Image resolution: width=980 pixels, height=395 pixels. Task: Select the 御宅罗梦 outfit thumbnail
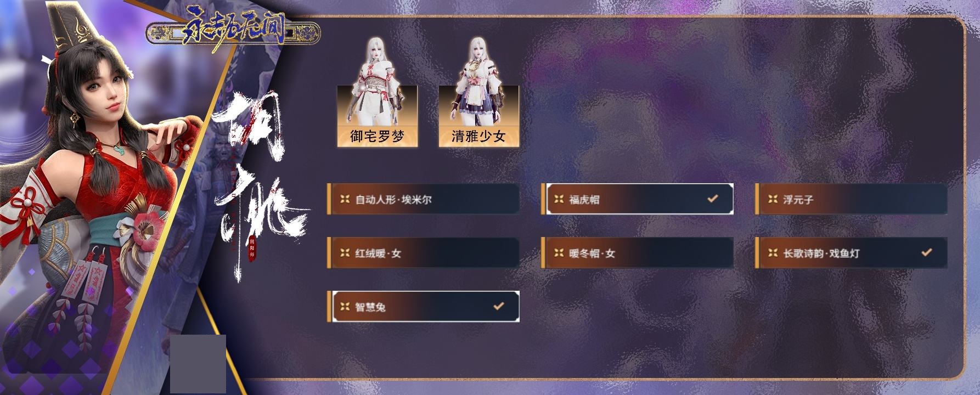377,92
